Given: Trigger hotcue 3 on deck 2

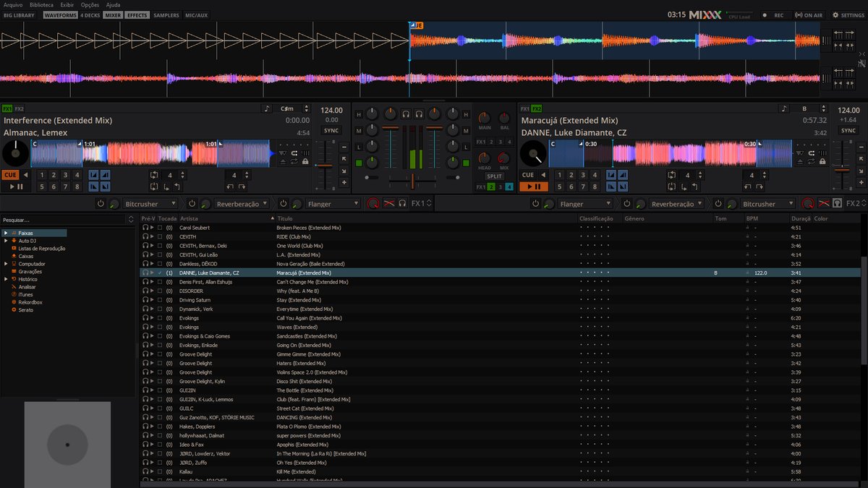Looking at the screenshot, I should tap(582, 175).
